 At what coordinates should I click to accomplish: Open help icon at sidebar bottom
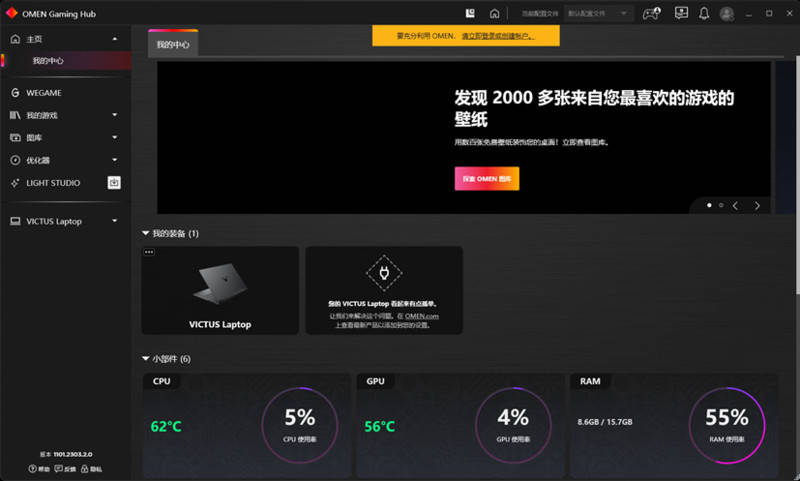(33, 469)
